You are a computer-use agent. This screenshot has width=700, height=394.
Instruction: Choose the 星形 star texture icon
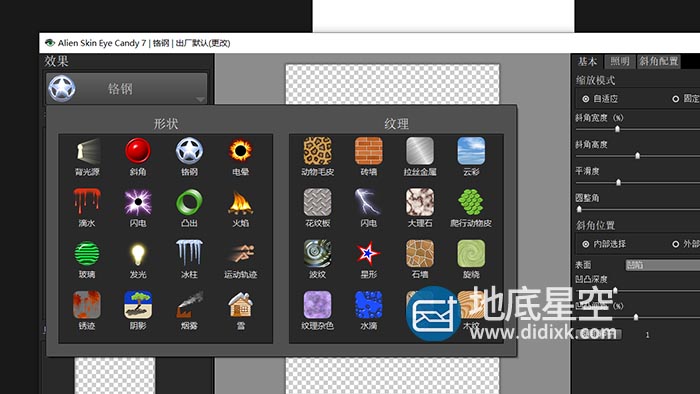click(369, 254)
